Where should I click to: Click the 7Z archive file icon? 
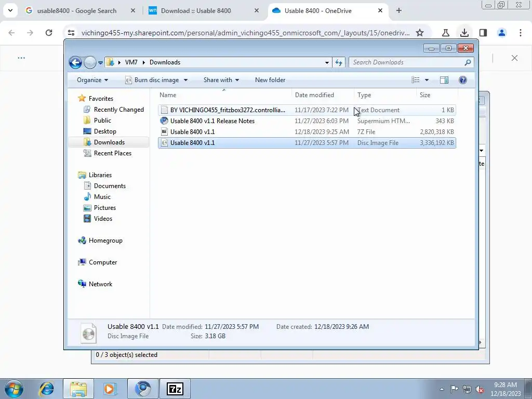164,131
